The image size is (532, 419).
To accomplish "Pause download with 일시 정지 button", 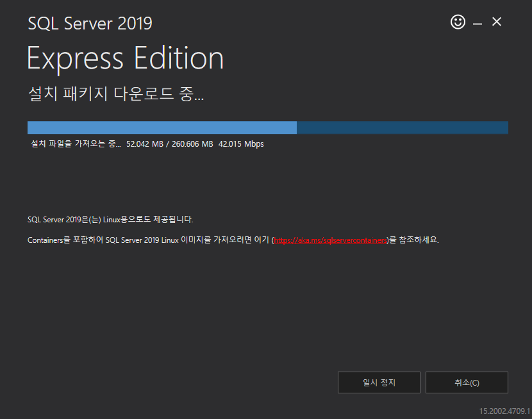I will coord(379,382).
